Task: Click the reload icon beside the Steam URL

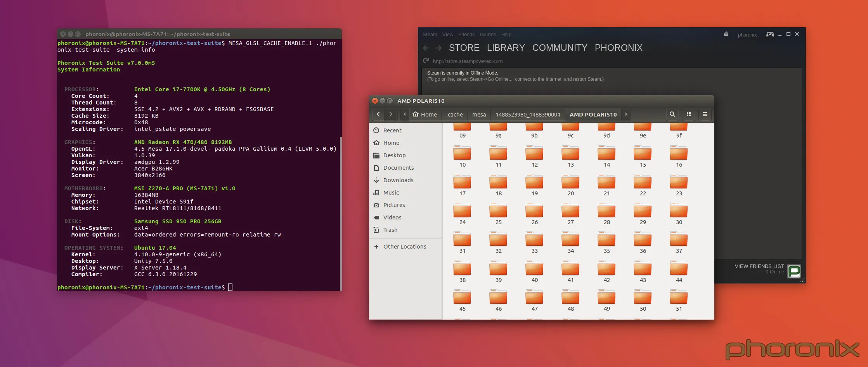Action: point(426,61)
